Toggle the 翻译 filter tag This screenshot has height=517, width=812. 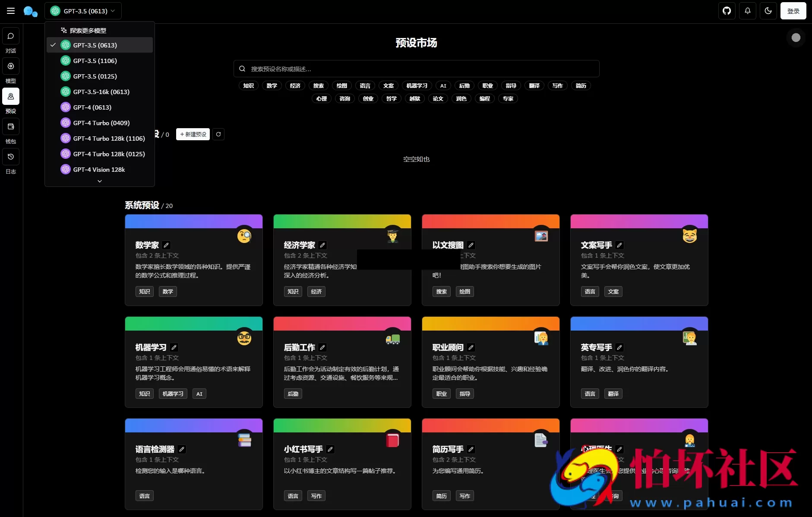coord(534,85)
